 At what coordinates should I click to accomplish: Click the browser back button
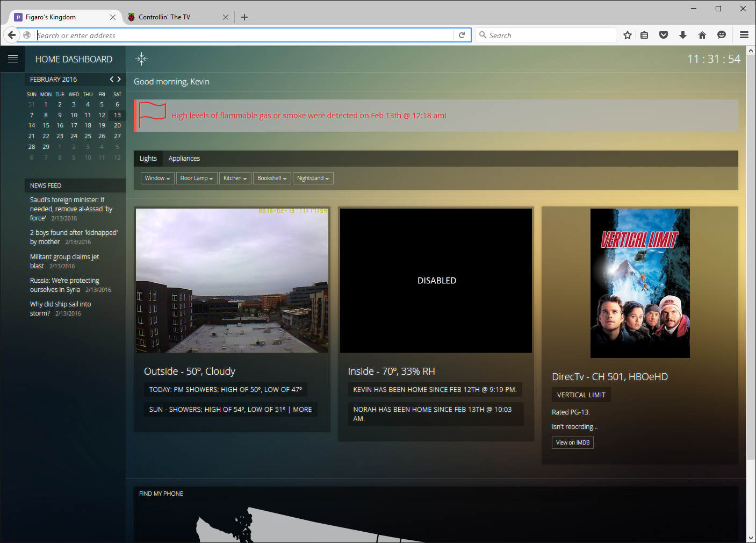[12, 35]
